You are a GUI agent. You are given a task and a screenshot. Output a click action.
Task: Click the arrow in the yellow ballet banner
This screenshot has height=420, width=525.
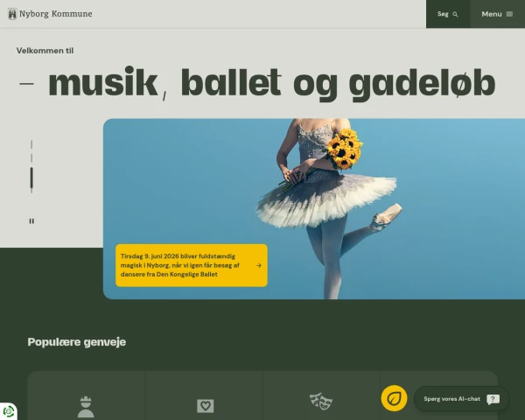(259, 265)
